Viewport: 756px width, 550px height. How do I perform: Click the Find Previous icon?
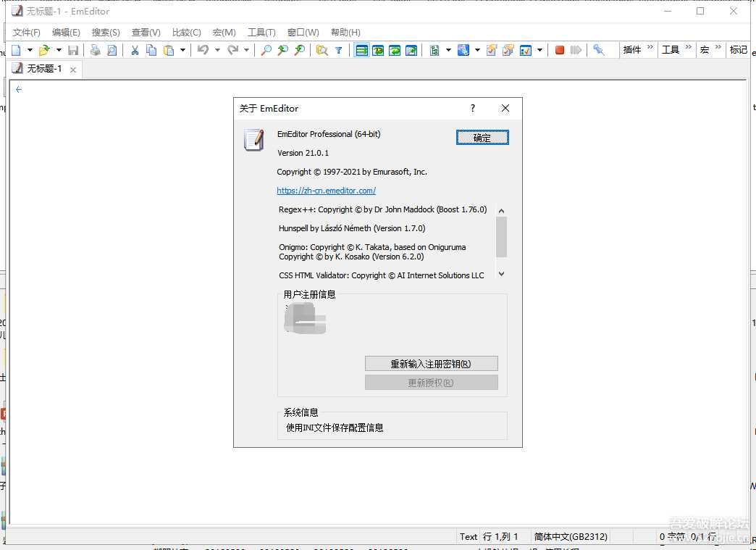point(299,50)
